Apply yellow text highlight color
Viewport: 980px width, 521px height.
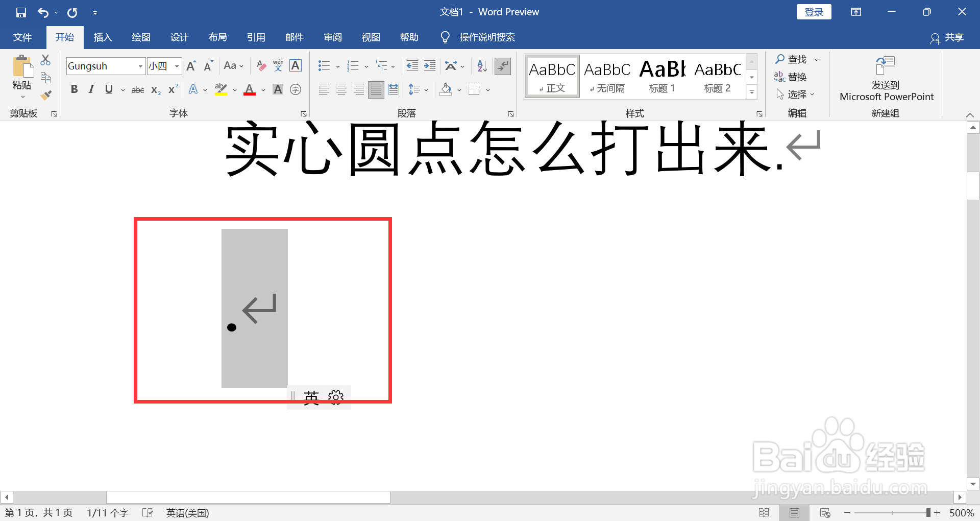[x=220, y=89]
